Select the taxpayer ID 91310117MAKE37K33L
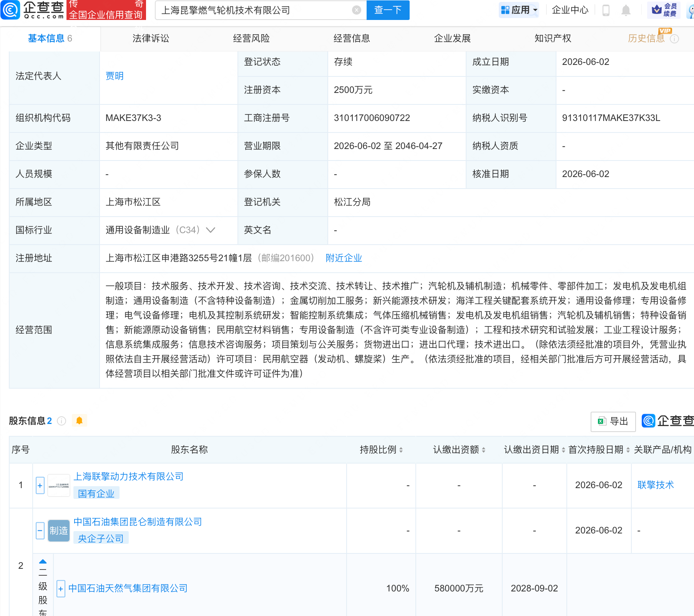694x616 pixels. tap(611, 118)
